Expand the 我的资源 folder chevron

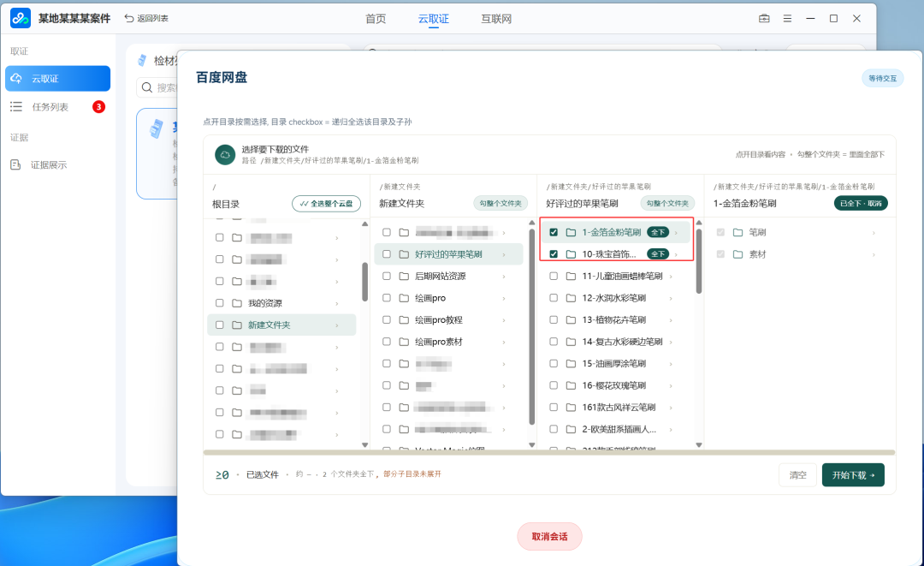coord(336,304)
